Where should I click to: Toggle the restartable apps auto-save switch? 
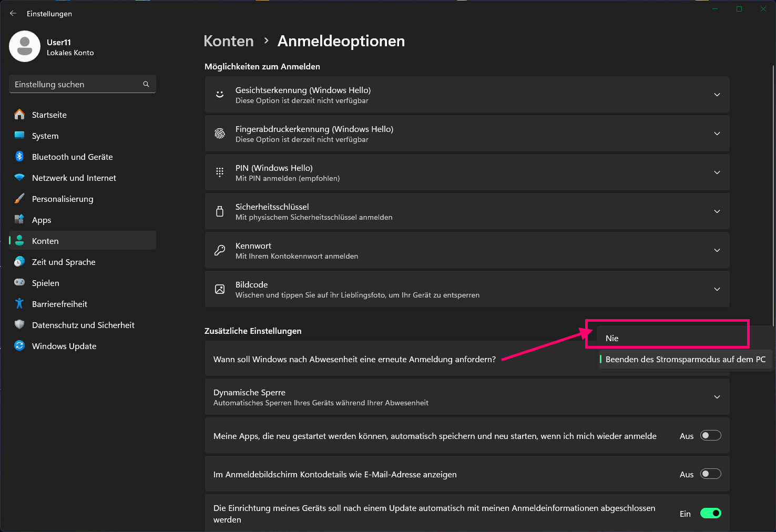[710, 435]
